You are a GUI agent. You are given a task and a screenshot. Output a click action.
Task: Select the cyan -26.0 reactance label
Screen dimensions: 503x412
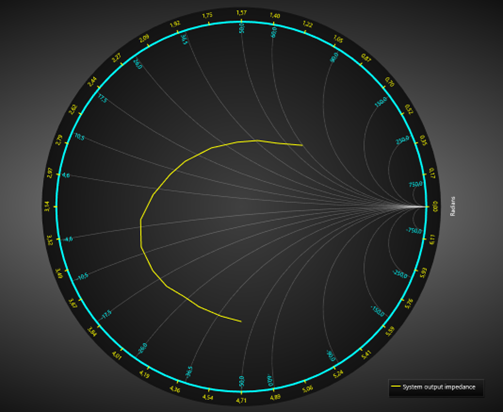coord(142,349)
